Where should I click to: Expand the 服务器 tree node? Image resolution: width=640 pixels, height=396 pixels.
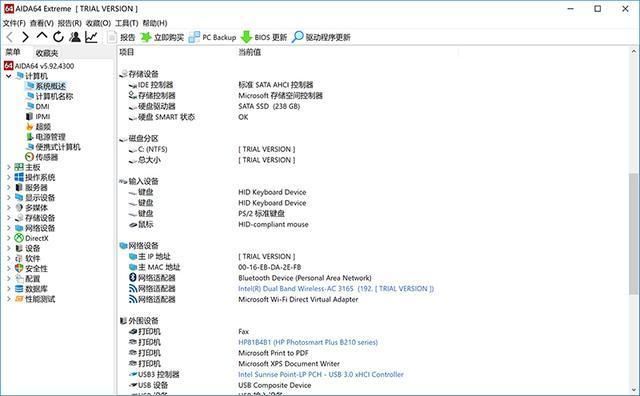pos(9,187)
